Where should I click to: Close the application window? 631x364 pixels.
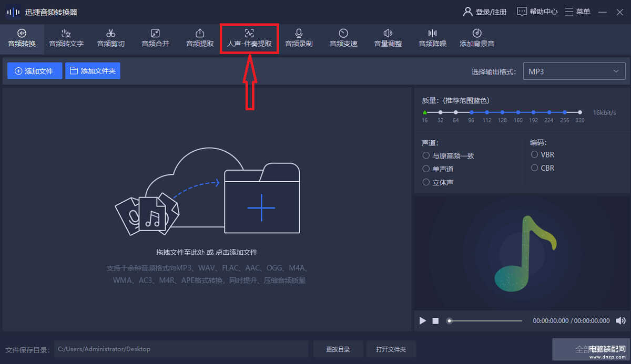pos(619,12)
